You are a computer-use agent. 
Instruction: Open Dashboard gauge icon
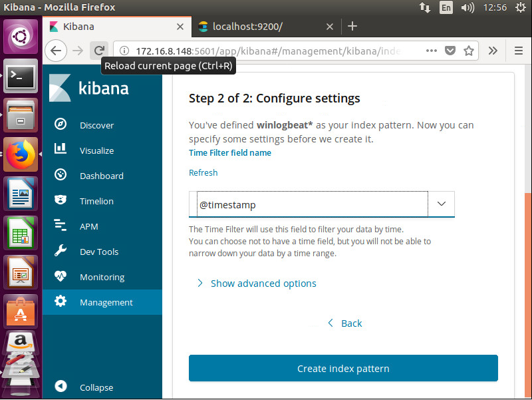click(x=61, y=175)
